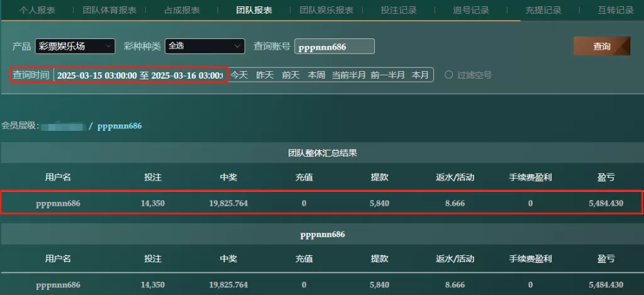Viewport: 644px width, 295px height.
Task: Select the 今天 quick date option
Action: pos(239,75)
